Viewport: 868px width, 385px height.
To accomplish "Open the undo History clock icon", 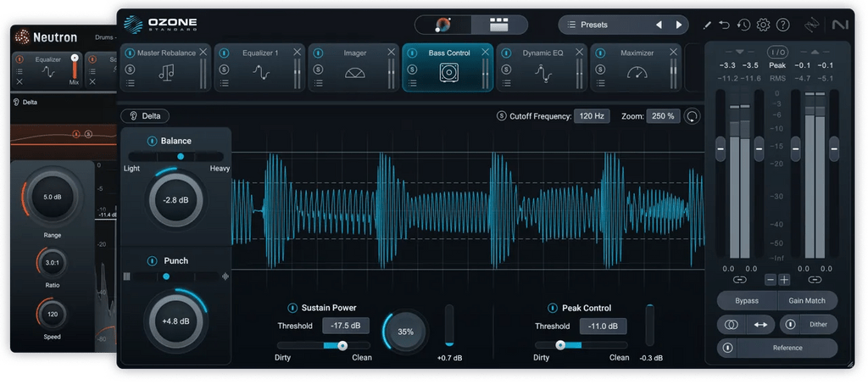I will [744, 25].
